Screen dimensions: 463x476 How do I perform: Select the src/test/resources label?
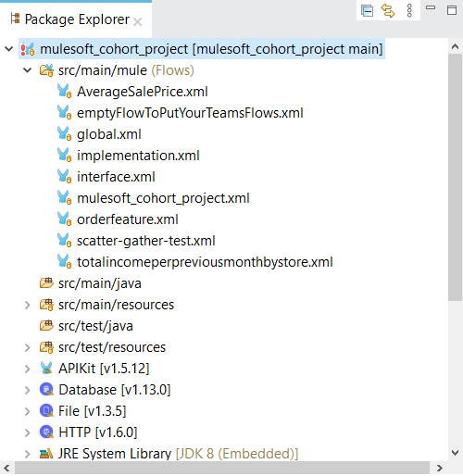[112, 347]
